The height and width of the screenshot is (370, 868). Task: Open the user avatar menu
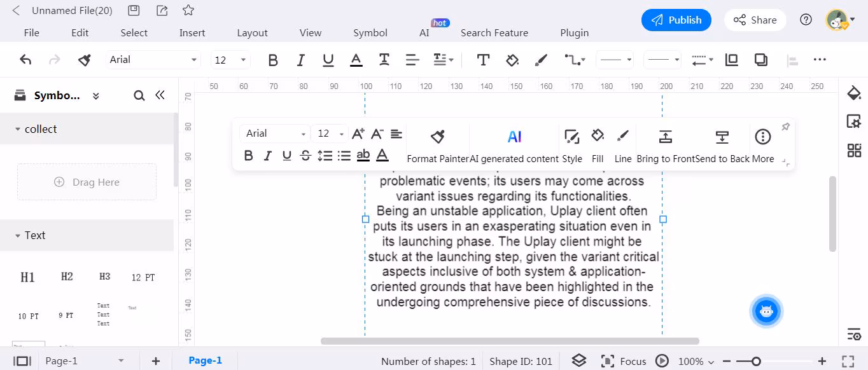tap(840, 20)
